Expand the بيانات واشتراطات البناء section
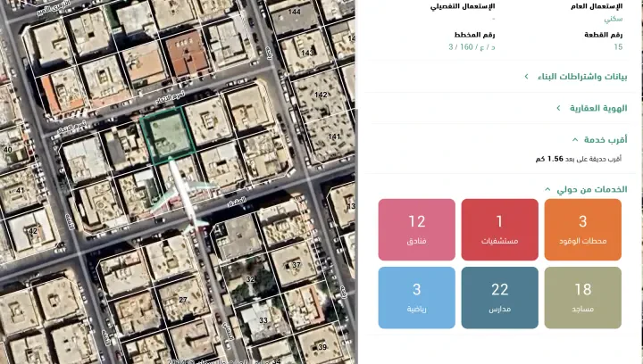This screenshot has width=643, height=364. tap(580, 77)
